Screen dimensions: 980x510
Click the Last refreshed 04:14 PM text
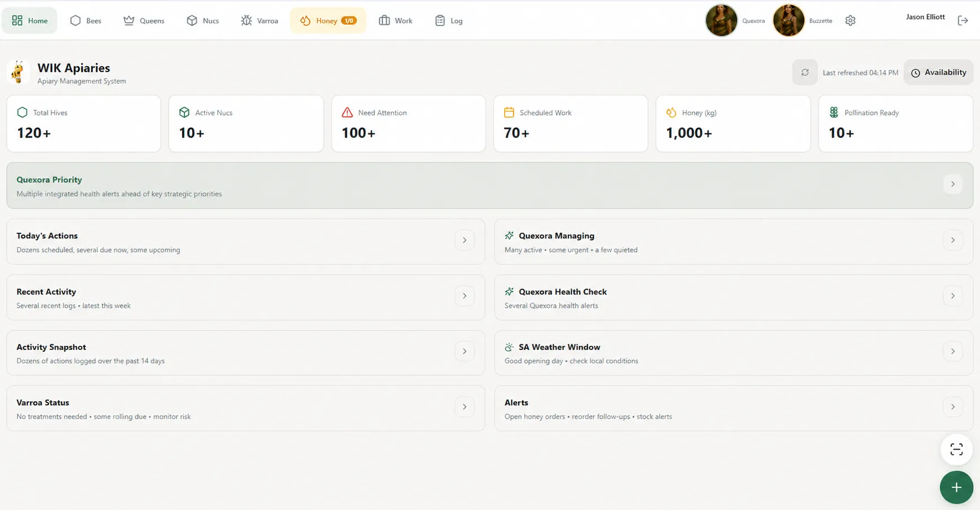[x=860, y=73]
